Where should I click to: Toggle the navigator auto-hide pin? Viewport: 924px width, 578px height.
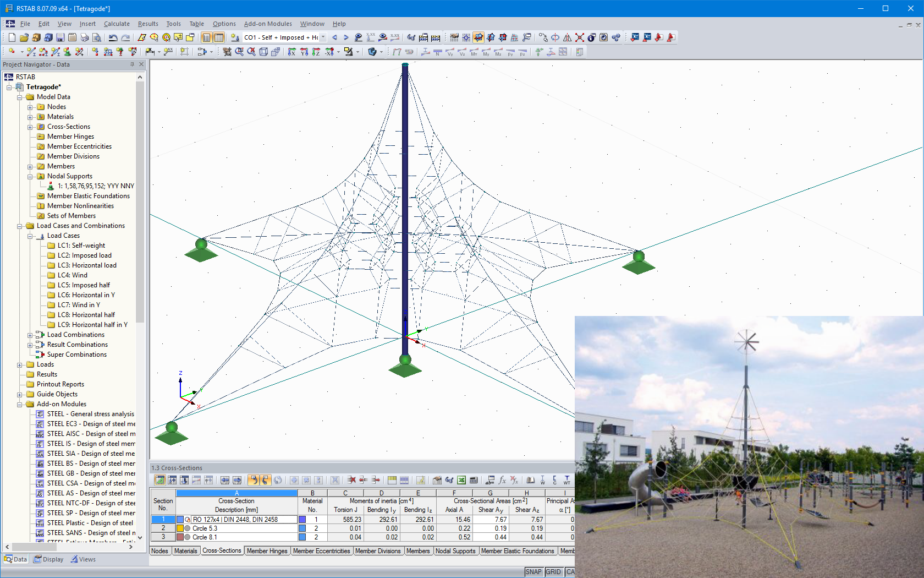132,64
